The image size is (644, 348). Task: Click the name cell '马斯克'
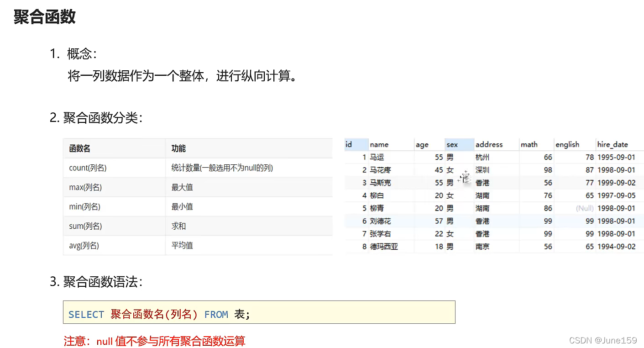(x=380, y=183)
